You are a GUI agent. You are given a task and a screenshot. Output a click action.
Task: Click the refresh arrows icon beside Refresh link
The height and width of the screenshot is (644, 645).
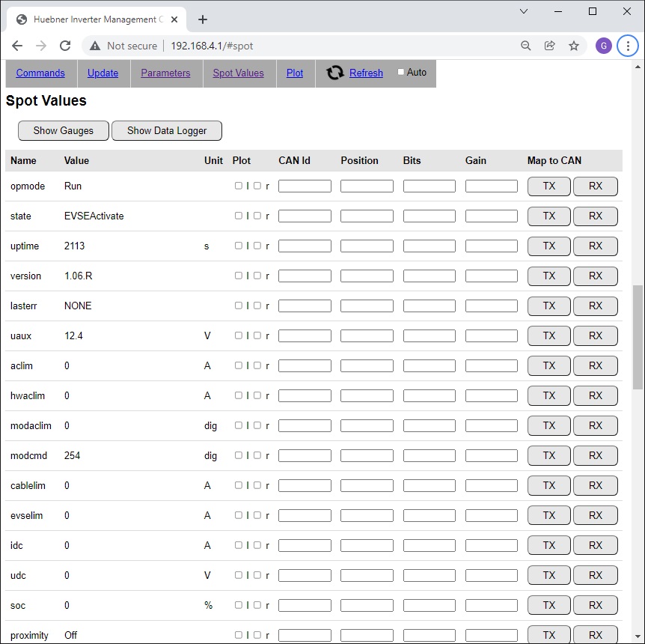[x=335, y=73]
